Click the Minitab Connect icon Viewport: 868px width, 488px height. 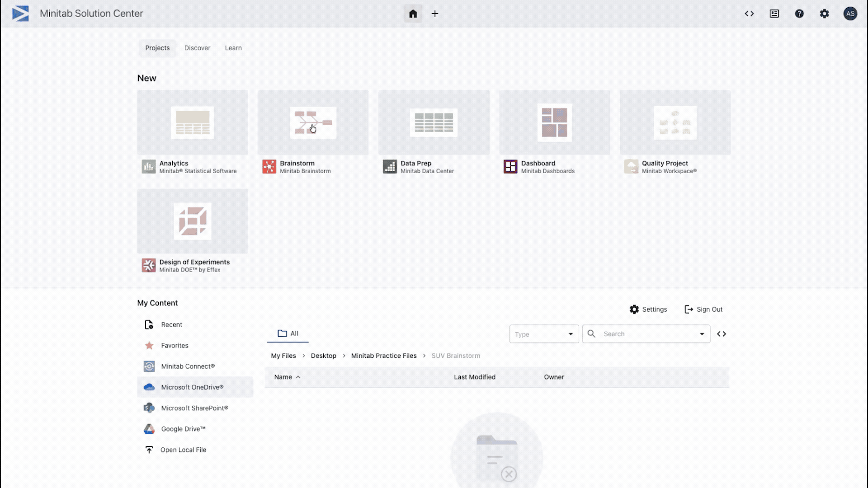[149, 366]
